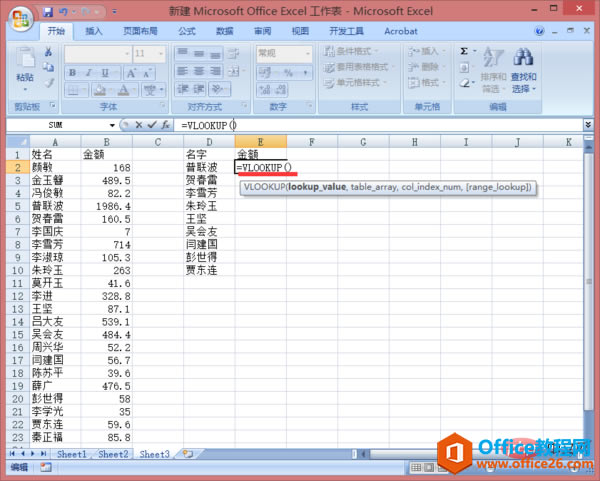The width and height of the screenshot is (600, 481).
Task: Apply the comma thousands separator style
Action: (x=305, y=72)
